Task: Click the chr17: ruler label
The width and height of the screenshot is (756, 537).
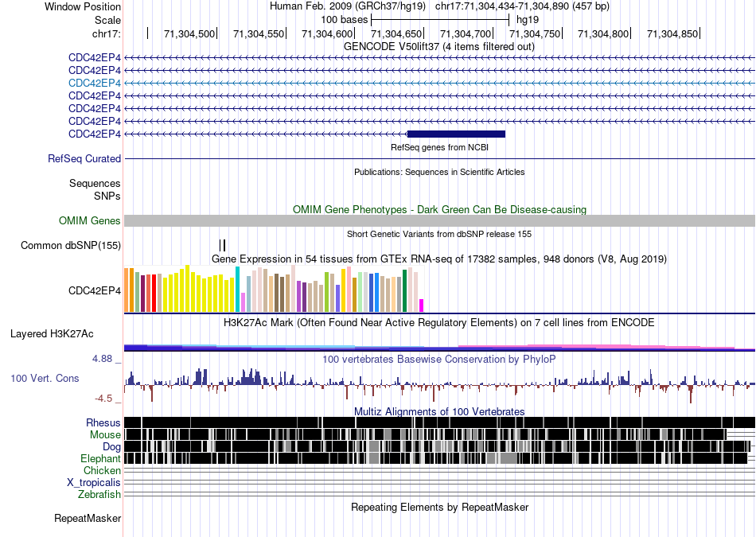Action: (x=107, y=33)
